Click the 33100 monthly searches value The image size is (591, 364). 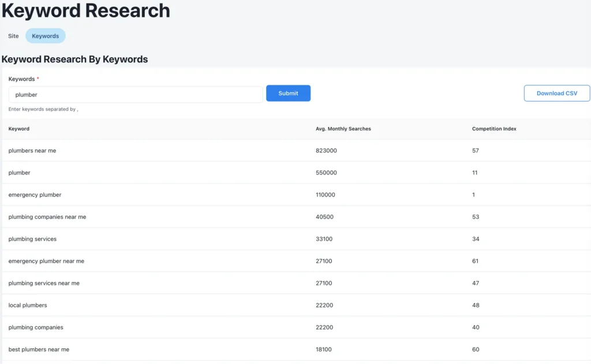click(x=324, y=239)
